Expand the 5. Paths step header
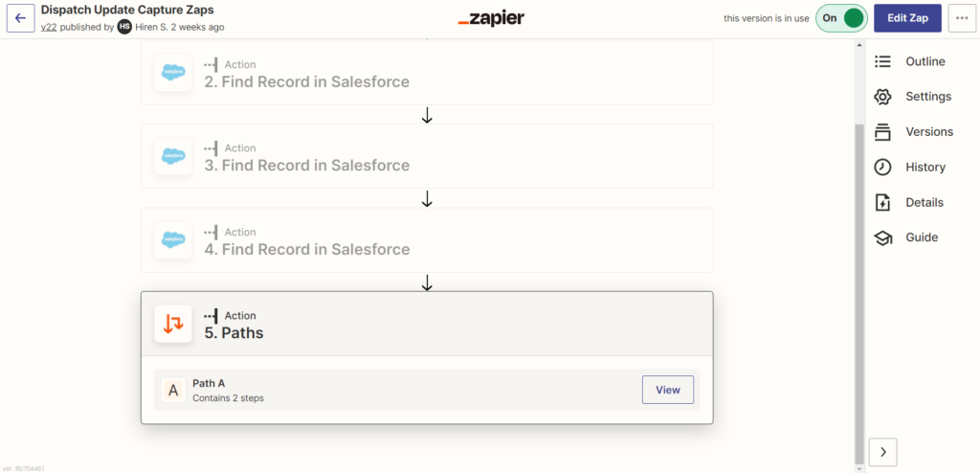Screen dimensions: 980x473 427,324
